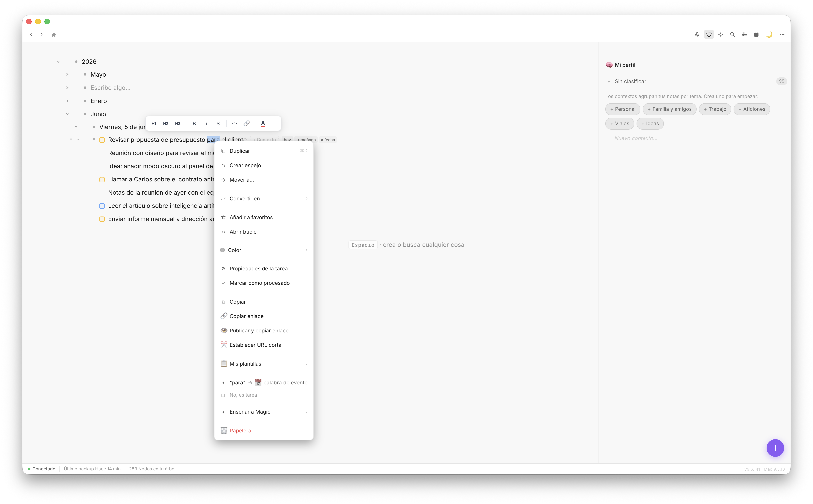Add the Familia y amigos context
Screen dimensions: 813x504
click(669, 109)
